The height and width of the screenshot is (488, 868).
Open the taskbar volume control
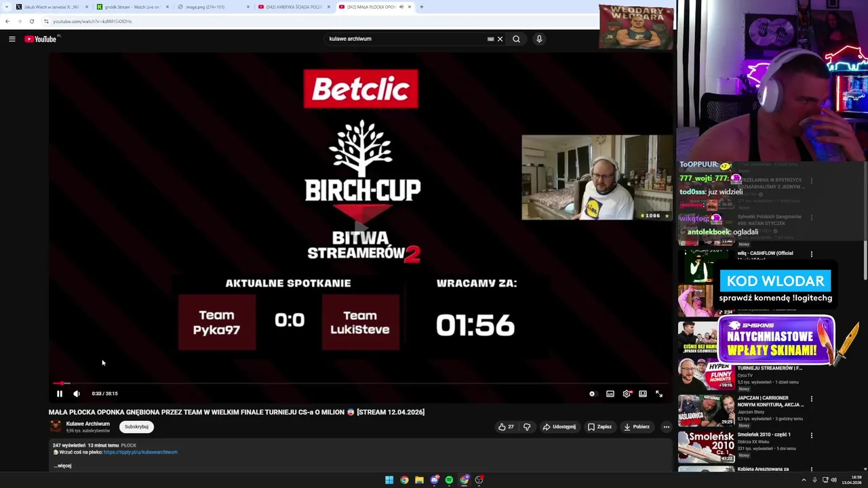click(833, 480)
